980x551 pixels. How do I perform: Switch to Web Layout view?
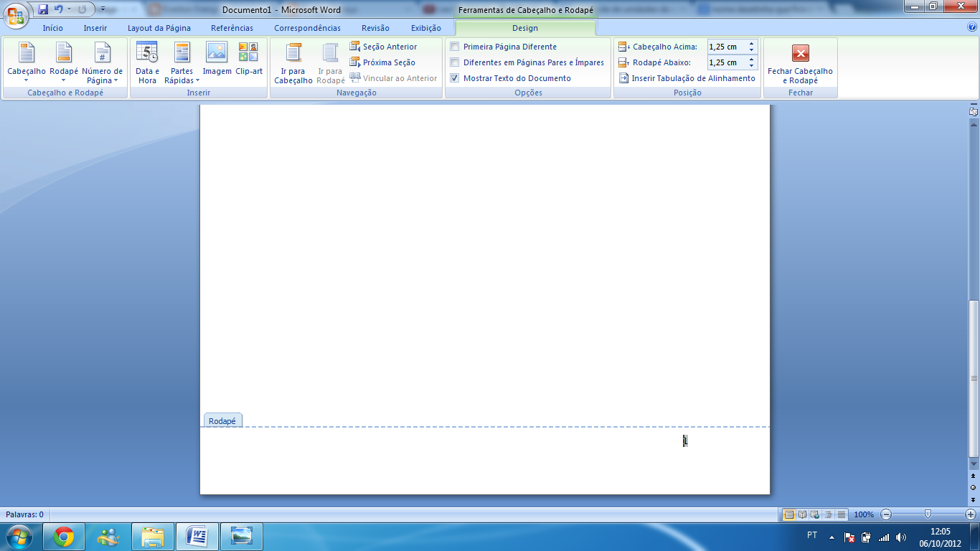click(815, 514)
